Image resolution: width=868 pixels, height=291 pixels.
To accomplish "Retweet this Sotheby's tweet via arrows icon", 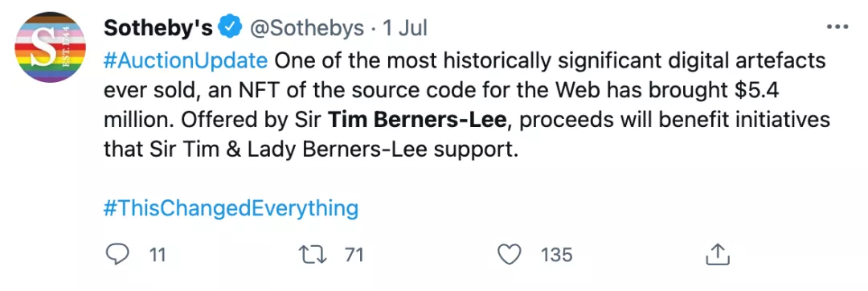I will (x=314, y=255).
